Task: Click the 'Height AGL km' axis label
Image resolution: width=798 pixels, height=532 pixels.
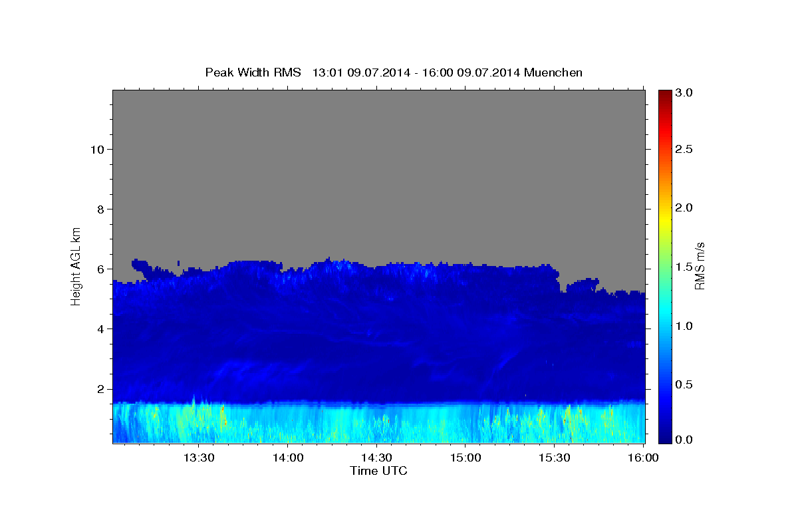Action: pos(76,265)
